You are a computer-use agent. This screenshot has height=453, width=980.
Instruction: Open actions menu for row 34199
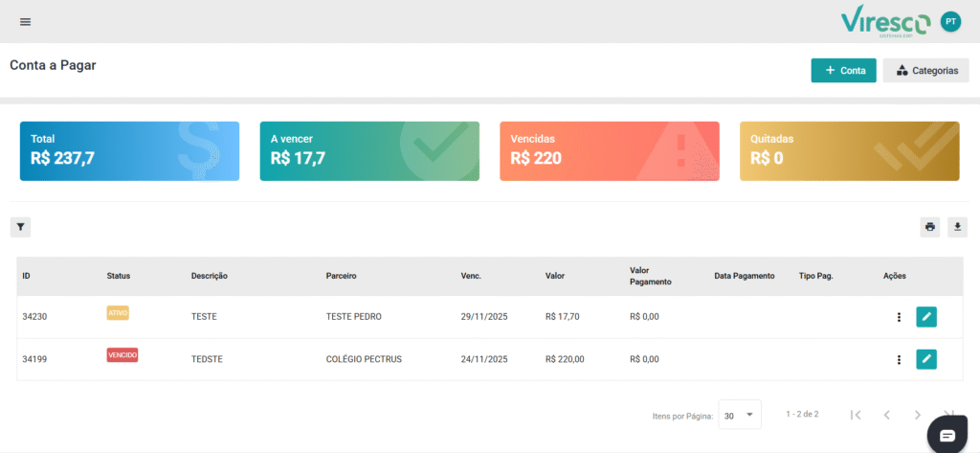point(899,359)
